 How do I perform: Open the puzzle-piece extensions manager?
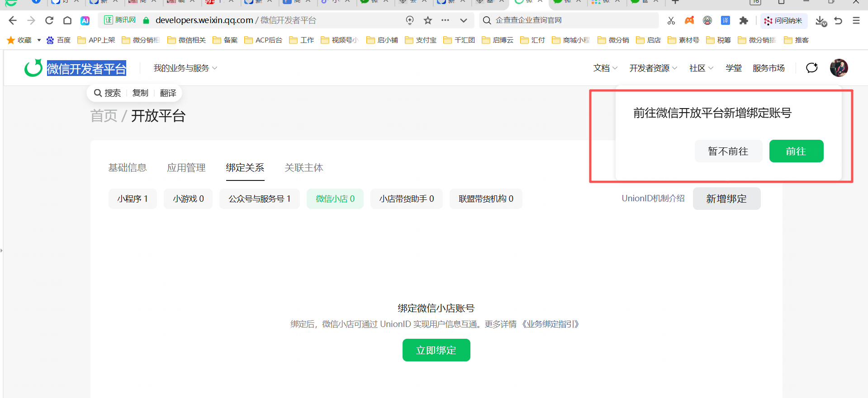[x=744, y=20]
